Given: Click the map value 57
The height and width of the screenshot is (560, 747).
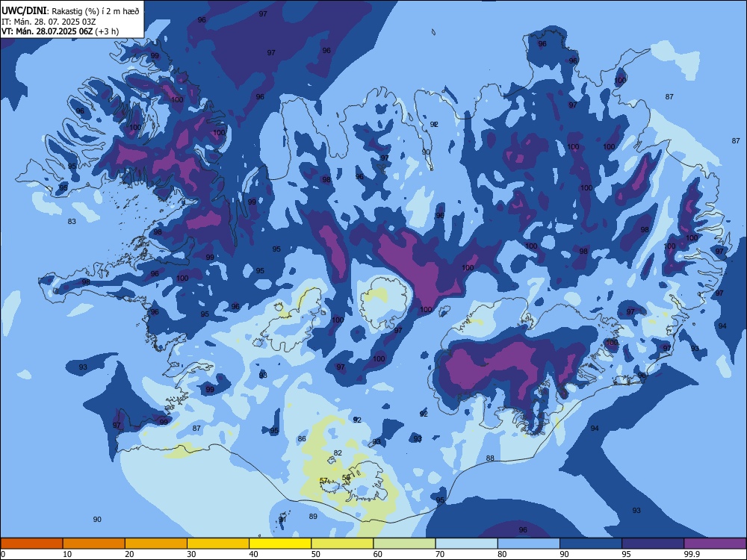Looking at the screenshot, I should pos(324,480).
